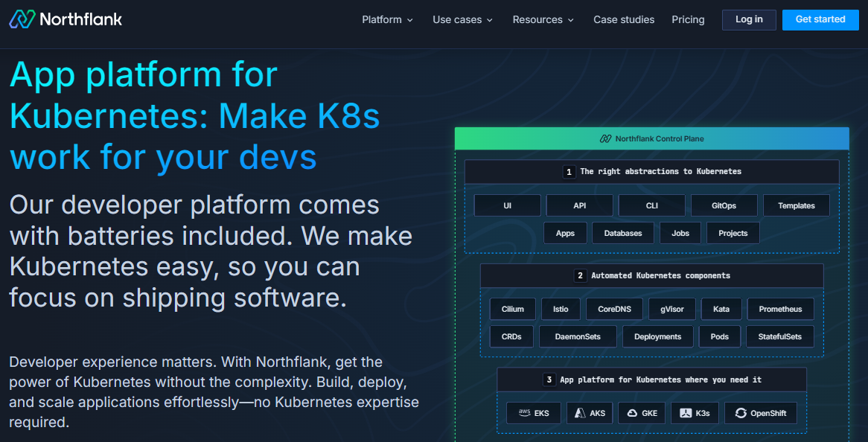Click the AWS icon on EKS tile
This screenshot has height=442, width=868.
[524, 413]
